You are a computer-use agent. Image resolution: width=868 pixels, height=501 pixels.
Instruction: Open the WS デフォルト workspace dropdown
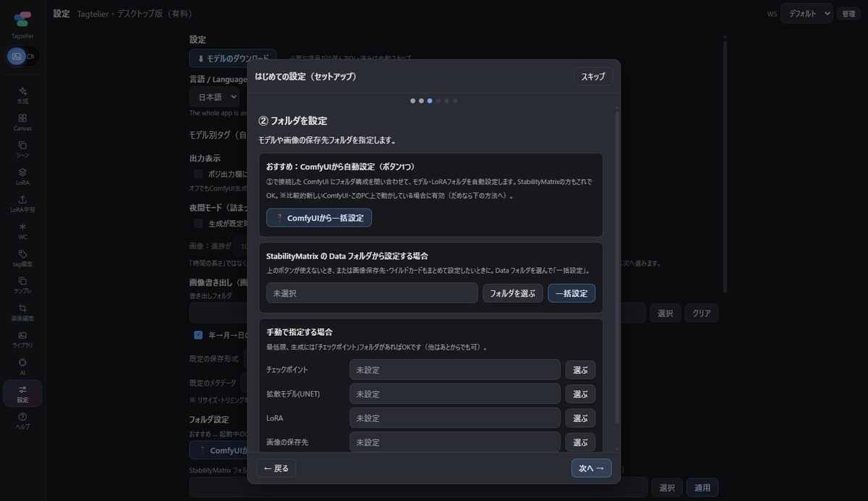pyautogui.click(x=807, y=13)
